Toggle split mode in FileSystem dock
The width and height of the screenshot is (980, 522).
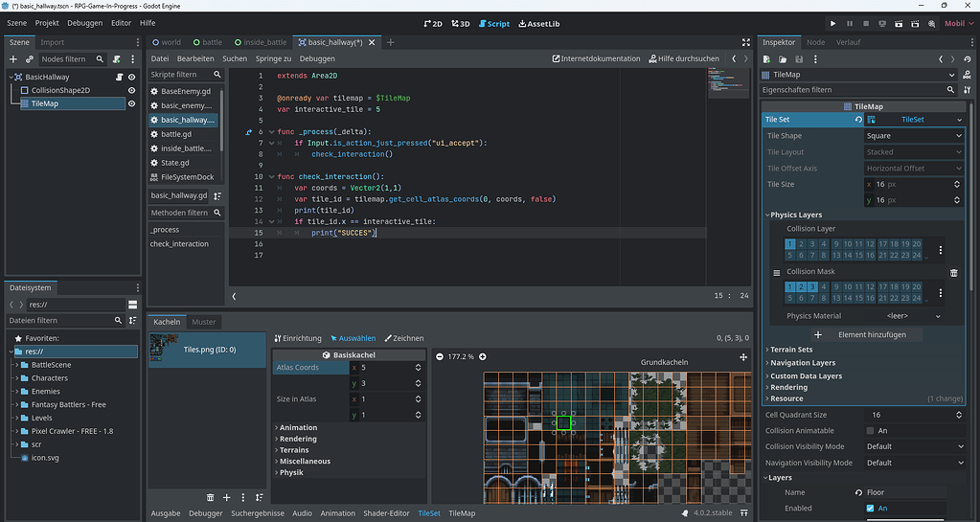(x=132, y=305)
